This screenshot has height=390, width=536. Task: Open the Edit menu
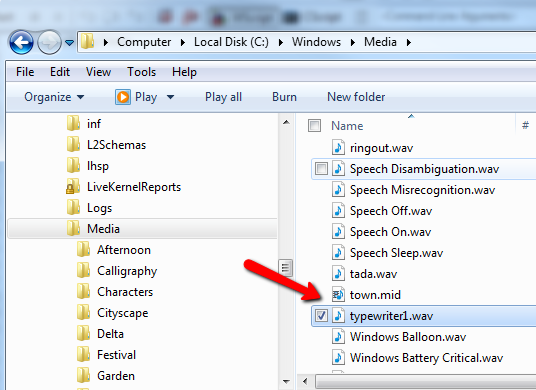(x=60, y=72)
